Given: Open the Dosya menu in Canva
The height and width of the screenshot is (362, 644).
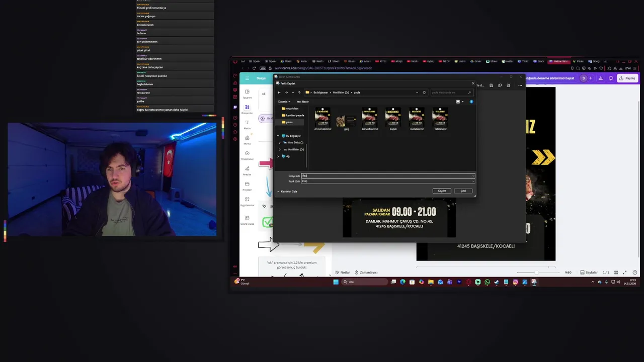Looking at the screenshot, I should click(261, 78).
